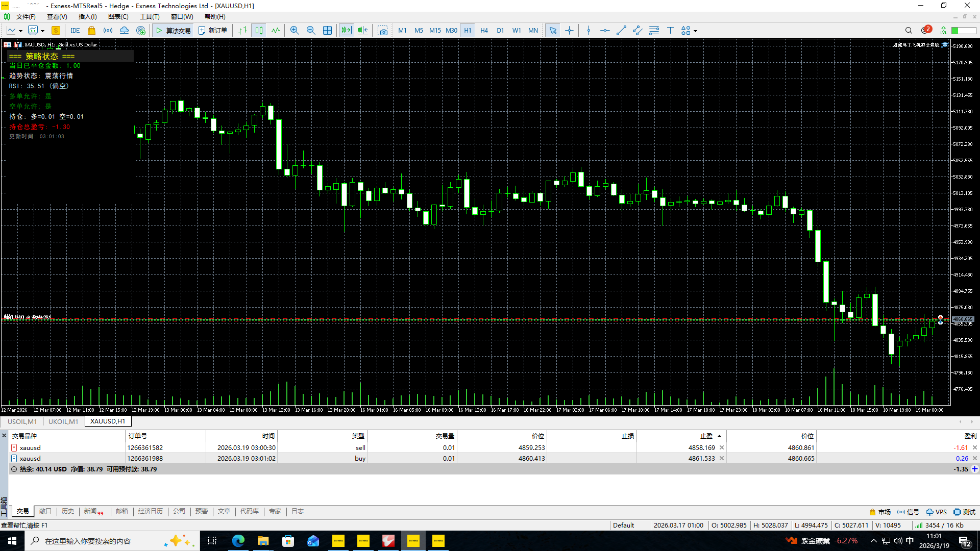
Task: Add a text label tool
Action: 670,31
